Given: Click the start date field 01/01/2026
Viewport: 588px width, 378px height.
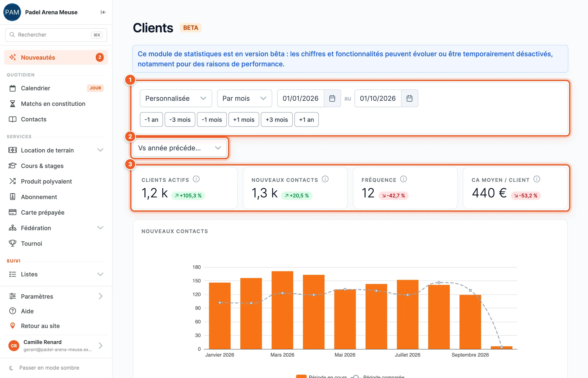Looking at the screenshot, I should [x=301, y=98].
